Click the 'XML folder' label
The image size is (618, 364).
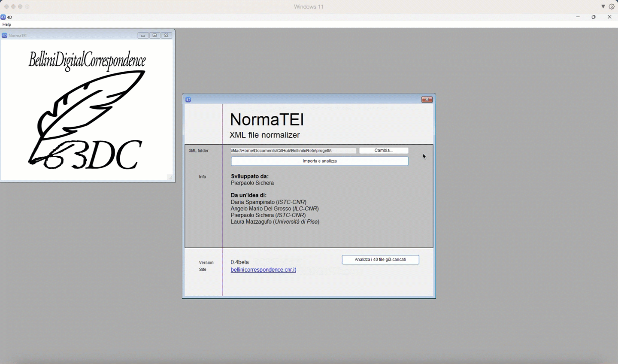tap(199, 151)
